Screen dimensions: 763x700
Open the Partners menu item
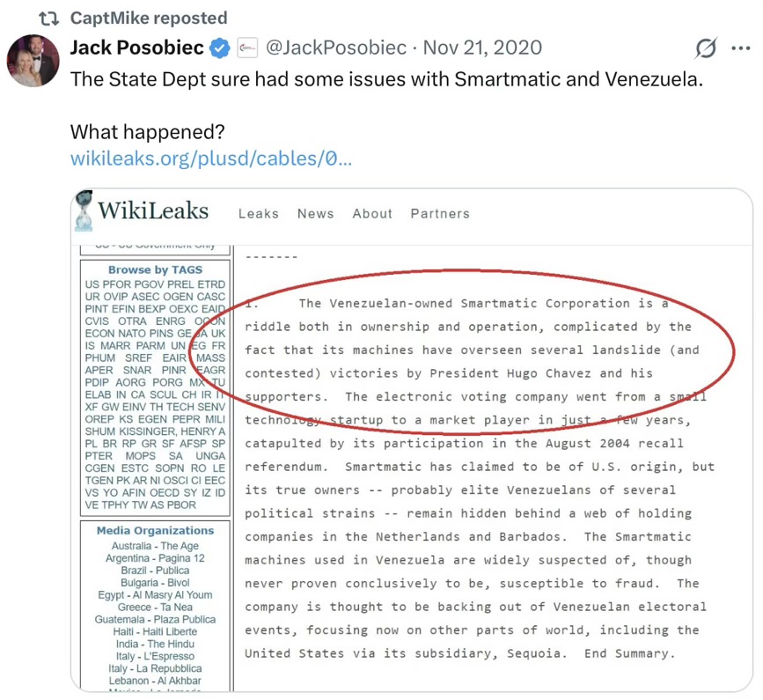click(x=440, y=214)
